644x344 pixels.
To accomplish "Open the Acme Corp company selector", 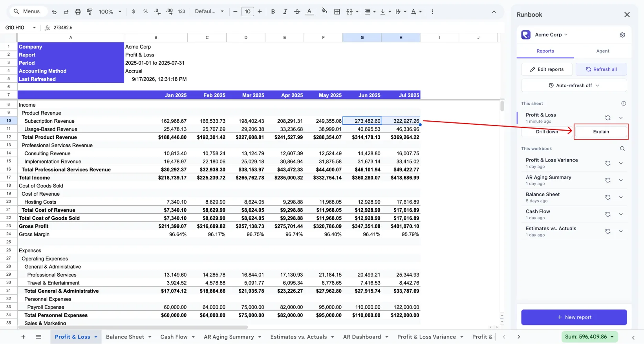I will 551,35.
